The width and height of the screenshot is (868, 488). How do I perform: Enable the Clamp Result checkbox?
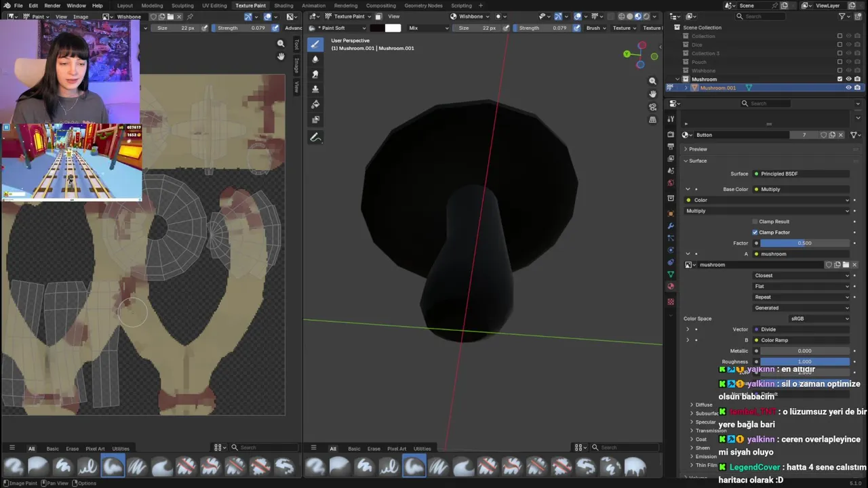(x=755, y=222)
